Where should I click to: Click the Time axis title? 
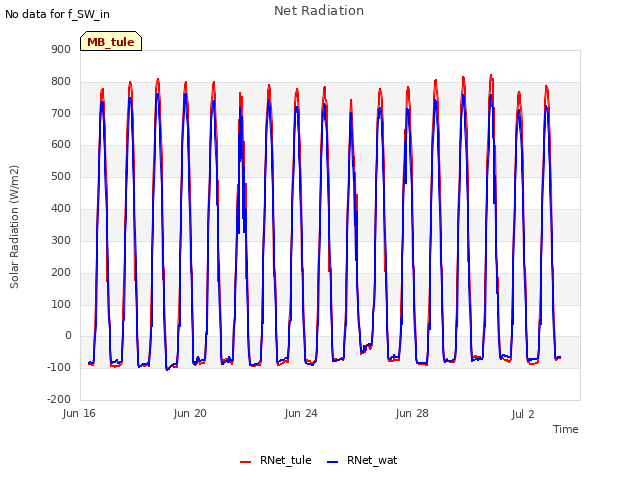click(x=566, y=429)
